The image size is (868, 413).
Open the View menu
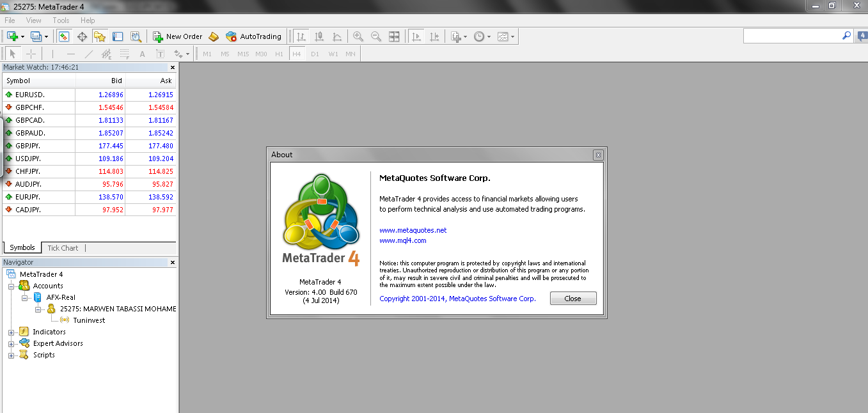(x=34, y=20)
